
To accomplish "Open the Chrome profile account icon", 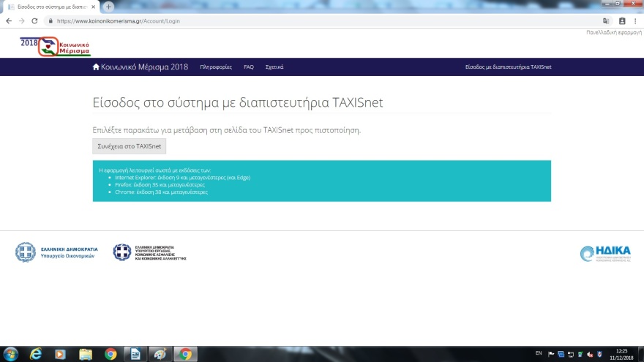I will (x=622, y=20).
